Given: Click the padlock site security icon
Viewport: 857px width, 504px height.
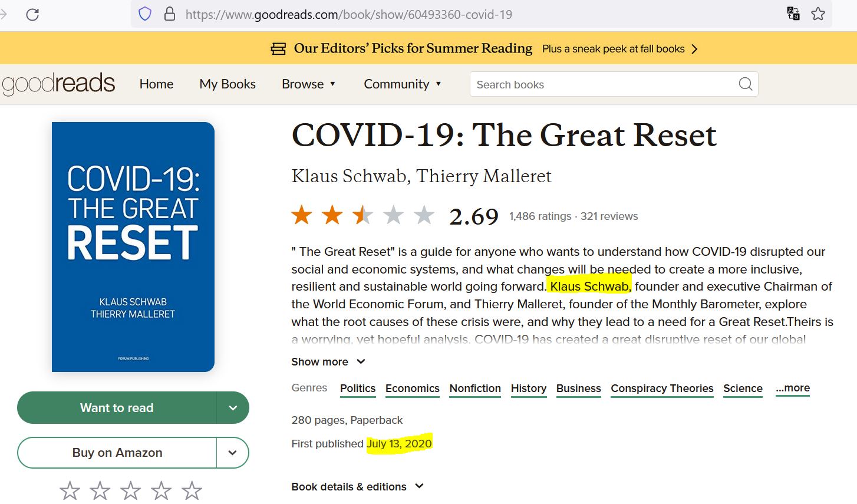Looking at the screenshot, I should coord(170,14).
